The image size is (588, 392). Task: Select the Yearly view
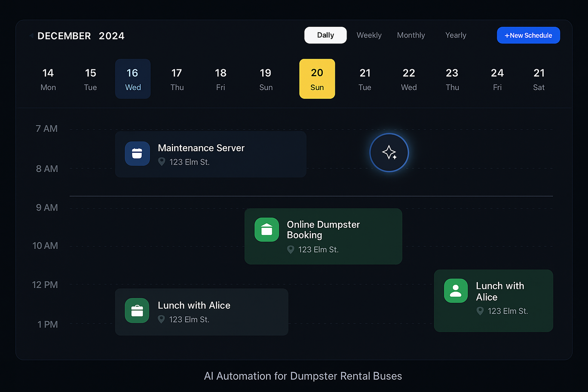click(x=456, y=35)
